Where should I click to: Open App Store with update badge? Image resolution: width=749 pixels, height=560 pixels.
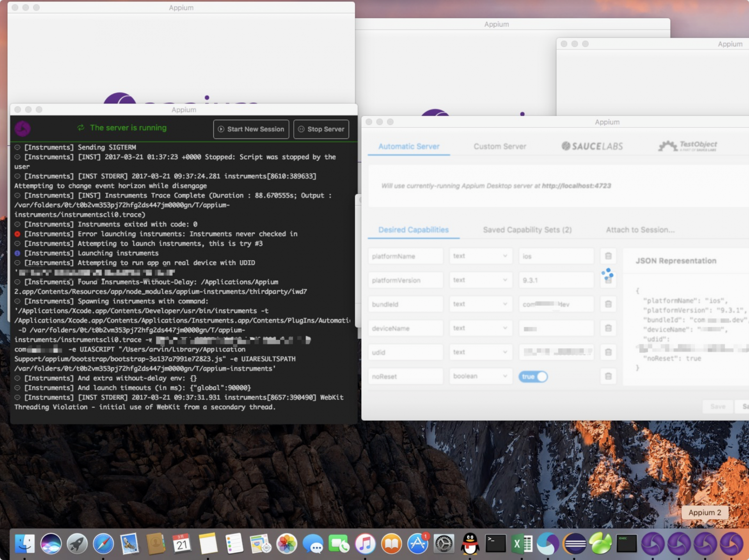pyautogui.click(x=418, y=543)
